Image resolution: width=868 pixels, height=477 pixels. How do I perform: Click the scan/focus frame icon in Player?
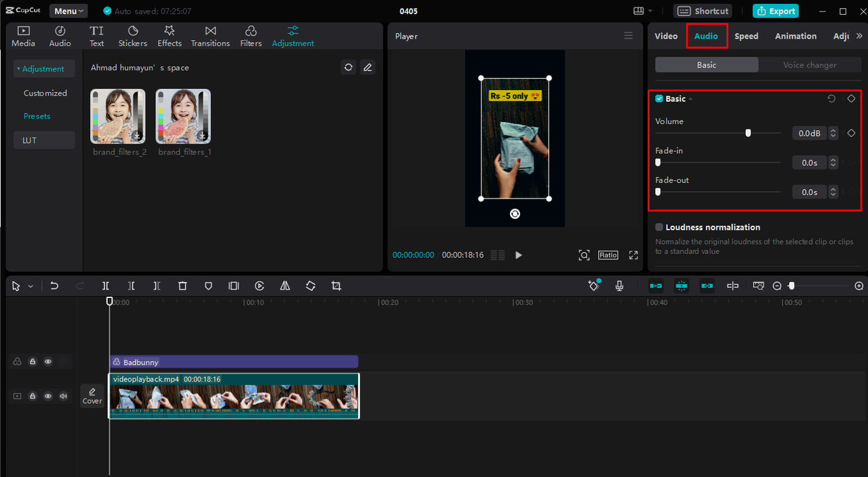point(584,255)
